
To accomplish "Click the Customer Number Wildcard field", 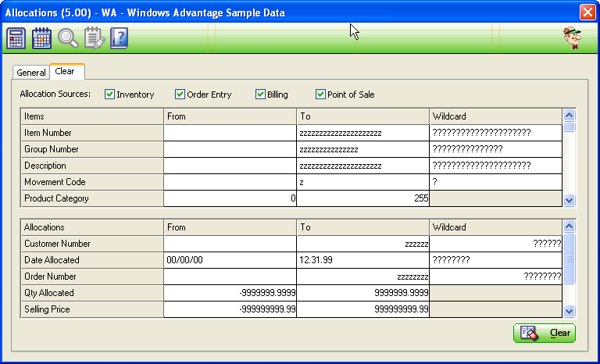I will tap(495, 244).
